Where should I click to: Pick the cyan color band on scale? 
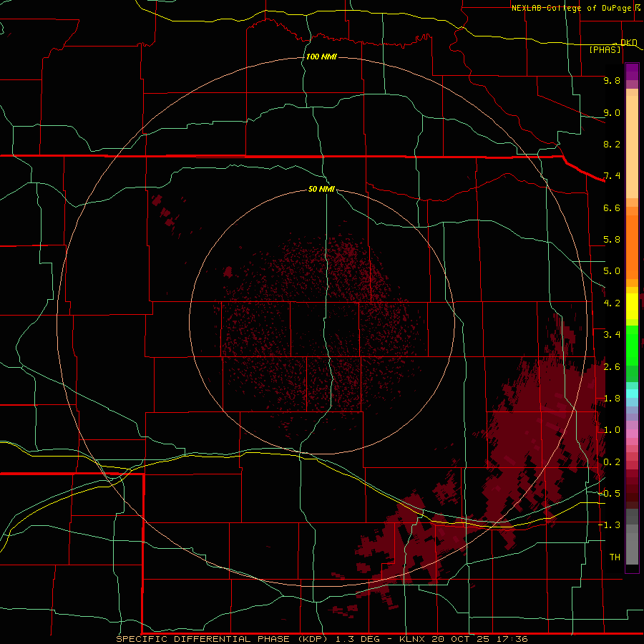(632, 394)
